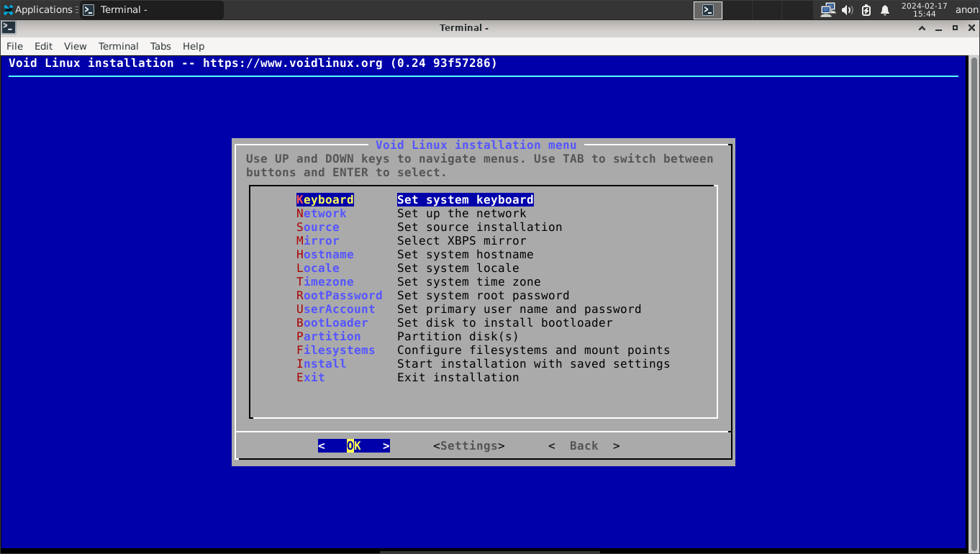Click the volume speaker tray icon

[847, 10]
